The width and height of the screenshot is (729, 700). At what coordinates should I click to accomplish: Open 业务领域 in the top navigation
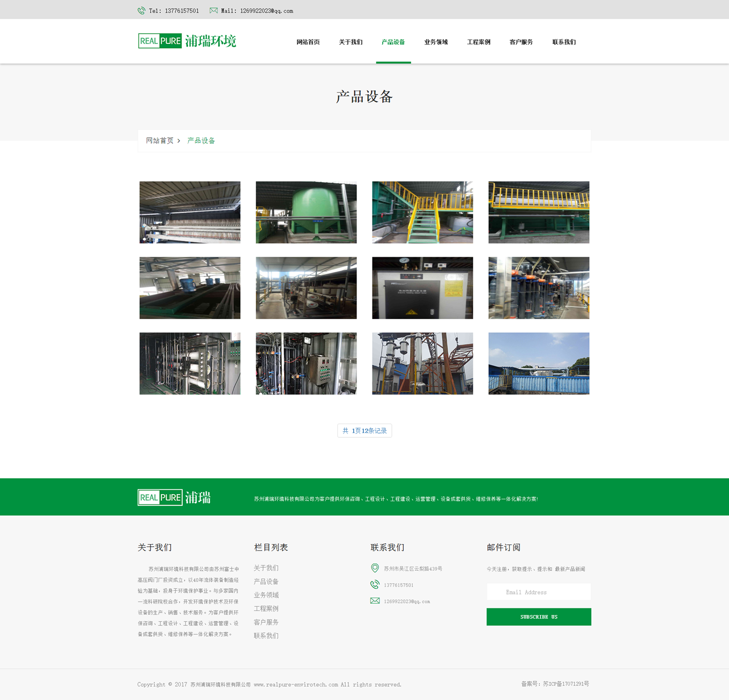tap(436, 42)
